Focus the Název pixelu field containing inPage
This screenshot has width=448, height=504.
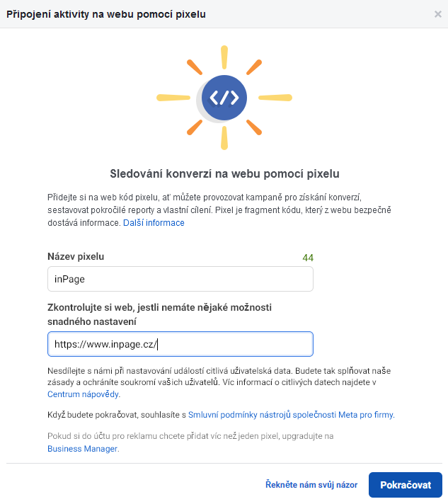[x=180, y=279]
